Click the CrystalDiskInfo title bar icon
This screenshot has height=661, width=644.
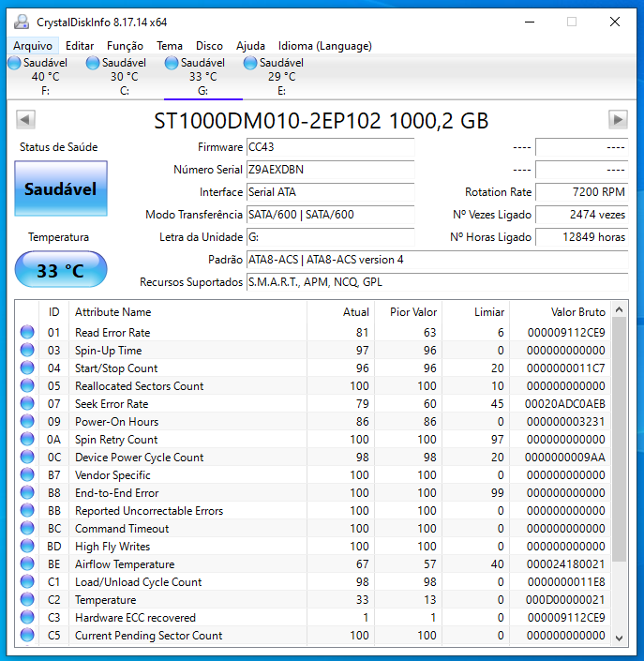22,22
